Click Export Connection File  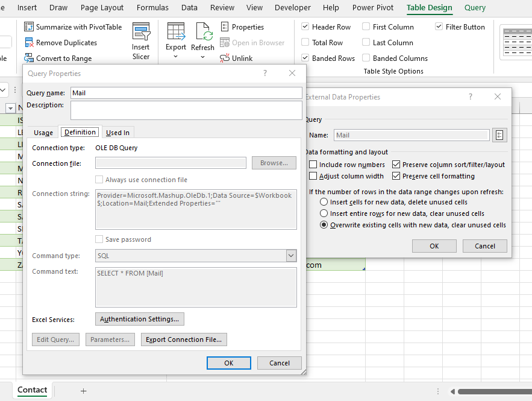[x=184, y=339]
